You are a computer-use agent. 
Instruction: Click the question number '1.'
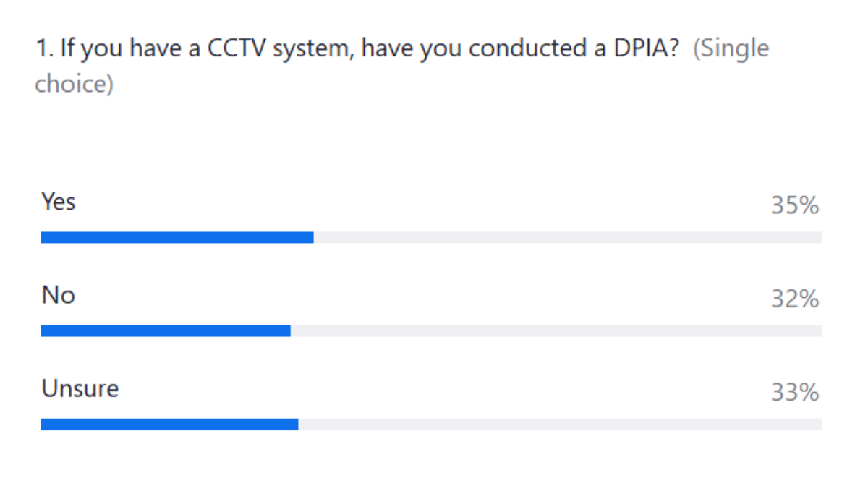[x=43, y=49]
